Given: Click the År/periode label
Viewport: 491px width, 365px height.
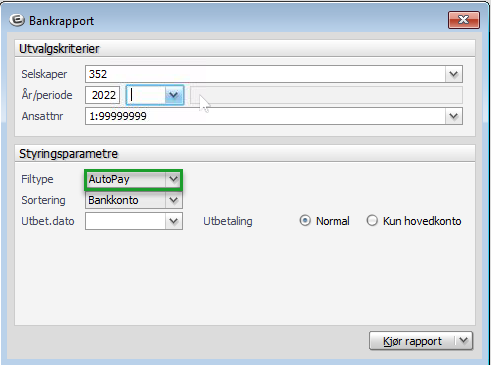Looking at the screenshot, I should (x=47, y=95).
